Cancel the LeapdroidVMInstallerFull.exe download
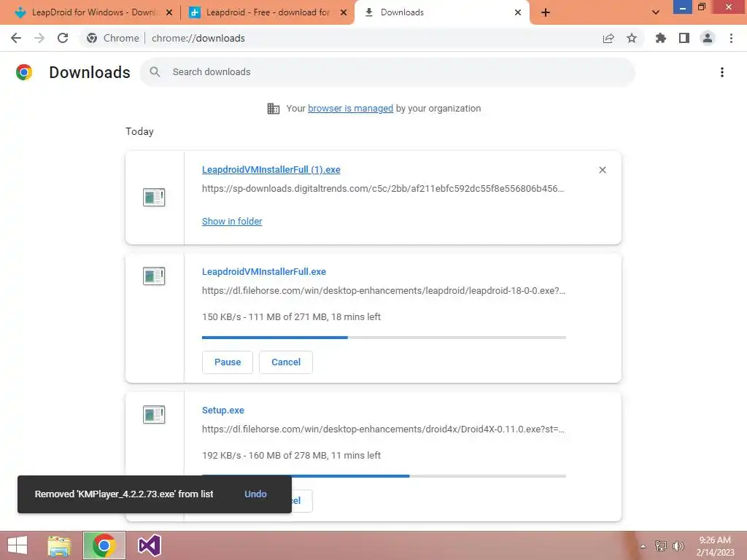 (x=286, y=362)
